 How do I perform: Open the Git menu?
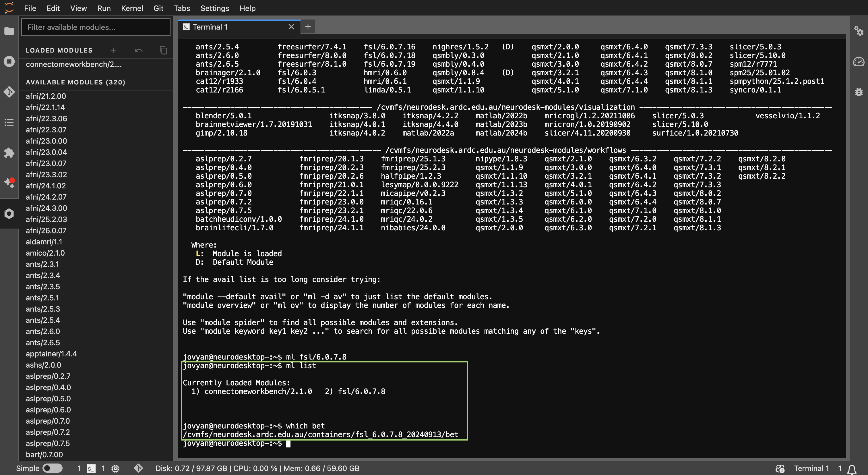[158, 8]
